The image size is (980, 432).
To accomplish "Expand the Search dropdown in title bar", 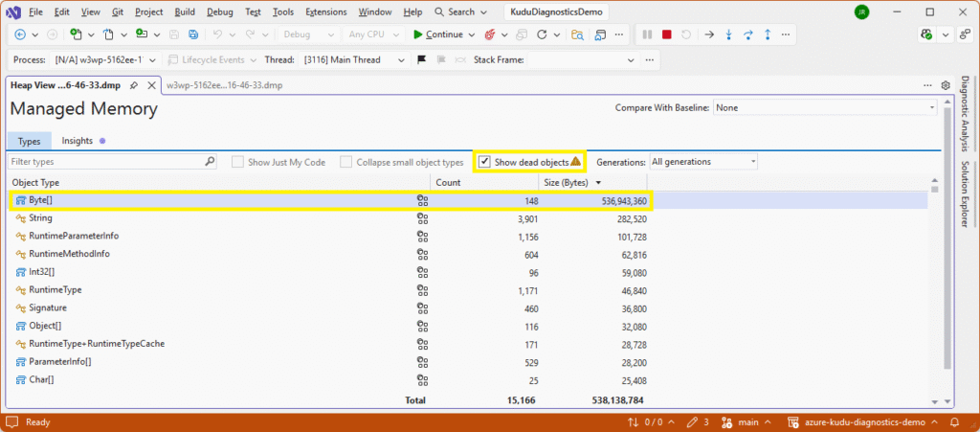I will 485,11.
